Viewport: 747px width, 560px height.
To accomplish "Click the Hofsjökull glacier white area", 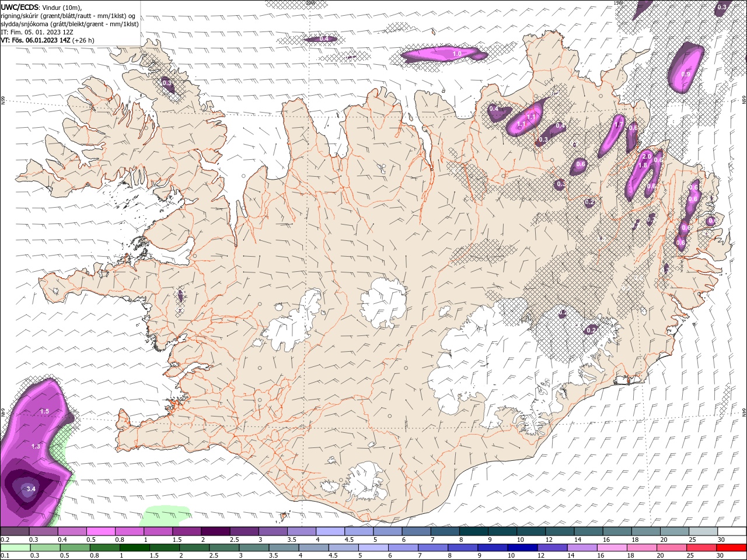I will pyautogui.click(x=383, y=303).
